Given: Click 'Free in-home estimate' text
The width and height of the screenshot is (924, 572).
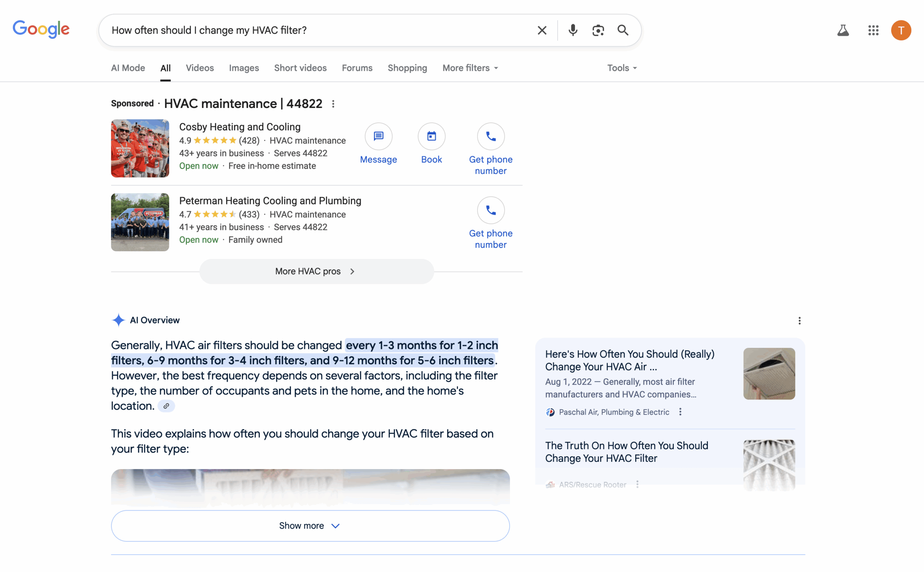Looking at the screenshot, I should click(x=272, y=166).
